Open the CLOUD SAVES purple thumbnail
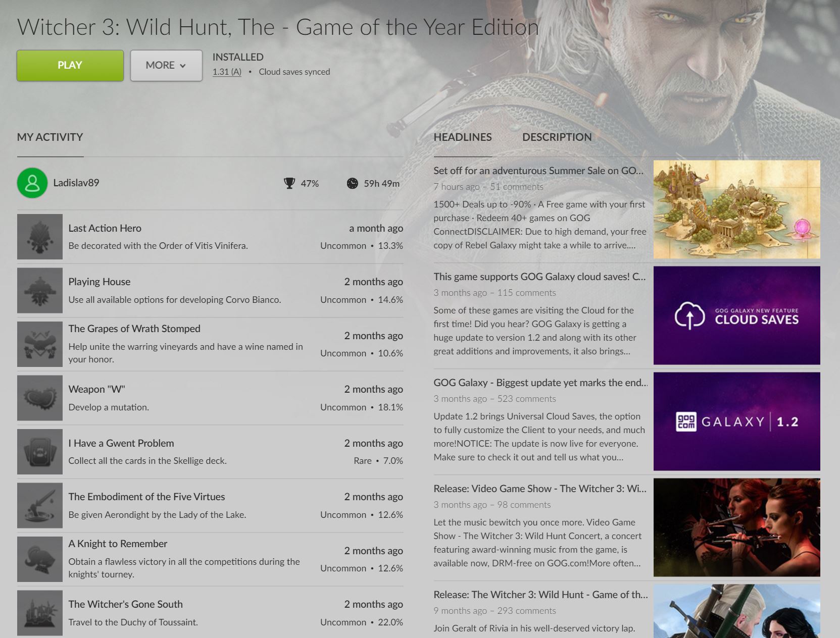840x638 pixels. click(x=736, y=315)
